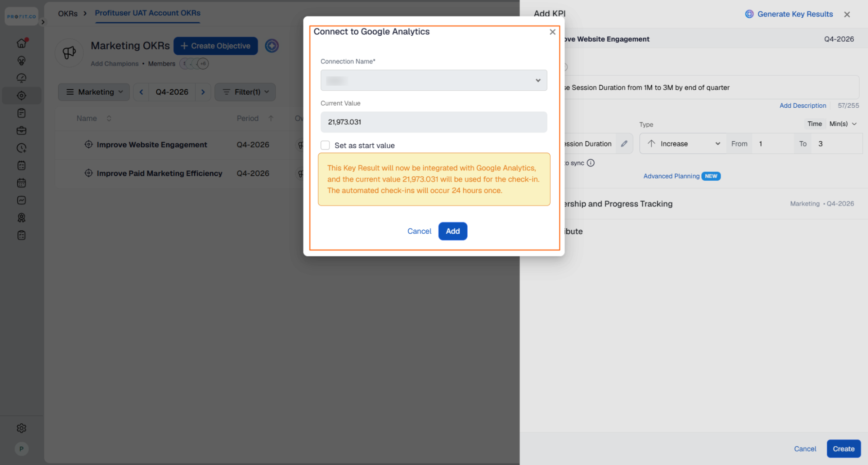Open the Marketing department dropdown
The image size is (868, 465).
point(94,92)
